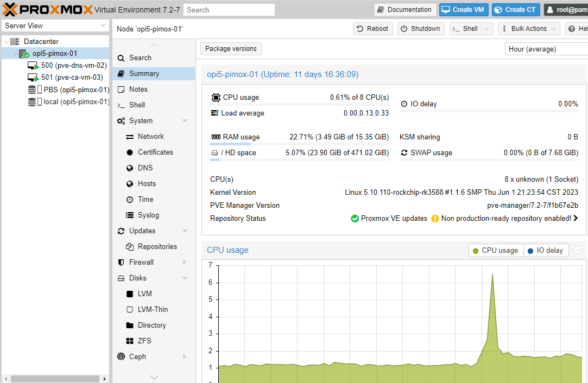Screen dimensions: 588x383
Task: Click the VM 501 running monitor icon
Action: pyautogui.click(x=33, y=78)
